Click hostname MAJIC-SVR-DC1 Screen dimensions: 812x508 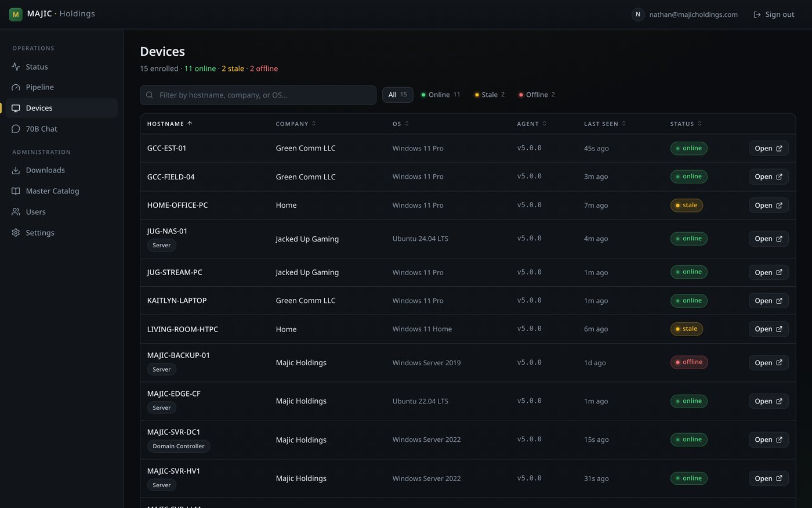click(x=173, y=432)
